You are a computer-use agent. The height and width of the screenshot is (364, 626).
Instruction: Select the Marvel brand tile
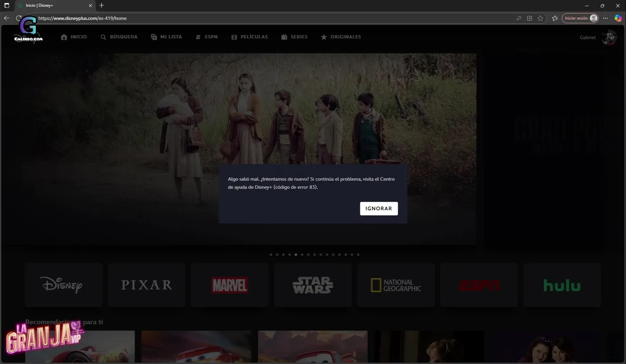(230, 285)
